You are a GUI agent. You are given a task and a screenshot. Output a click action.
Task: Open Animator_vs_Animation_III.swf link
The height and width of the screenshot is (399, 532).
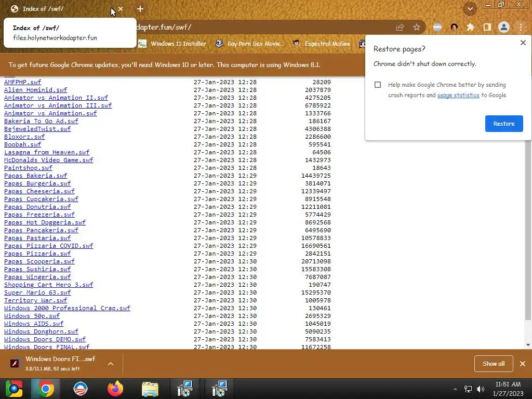[x=58, y=105]
